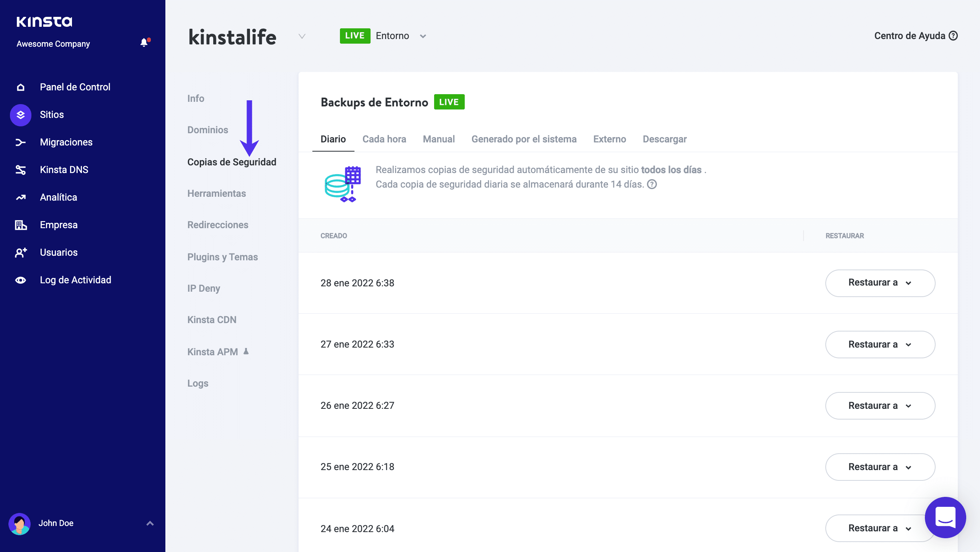Open the notifications bell
The width and height of the screenshot is (980, 552).
click(x=144, y=42)
